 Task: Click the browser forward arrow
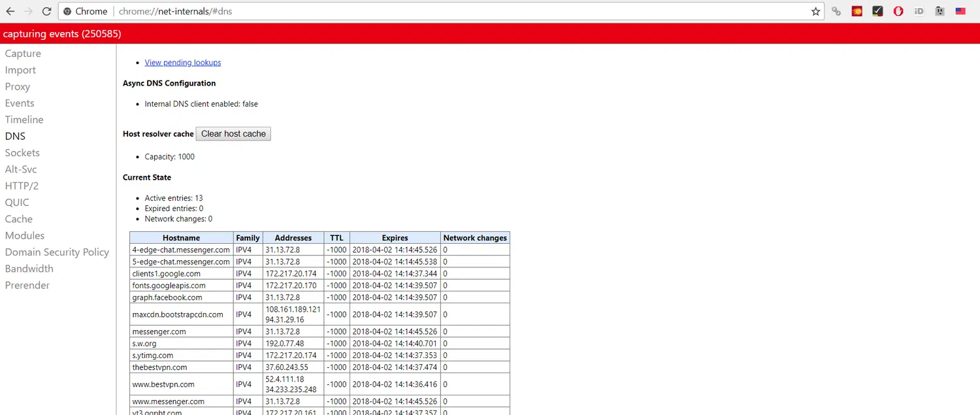click(28, 11)
